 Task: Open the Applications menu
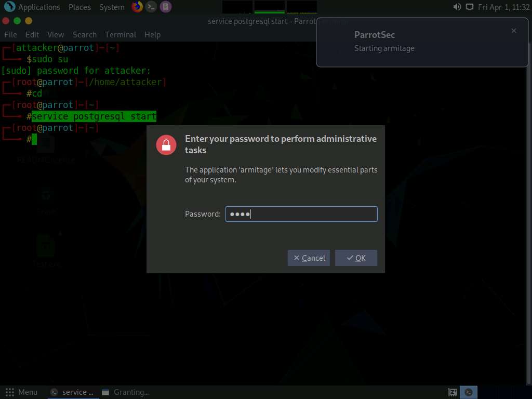click(33, 7)
